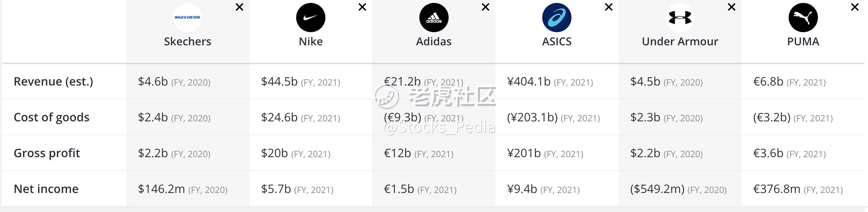Select the Revenue (est.) row label
Image resolution: width=868 pixels, height=212 pixels.
tap(53, 82)
